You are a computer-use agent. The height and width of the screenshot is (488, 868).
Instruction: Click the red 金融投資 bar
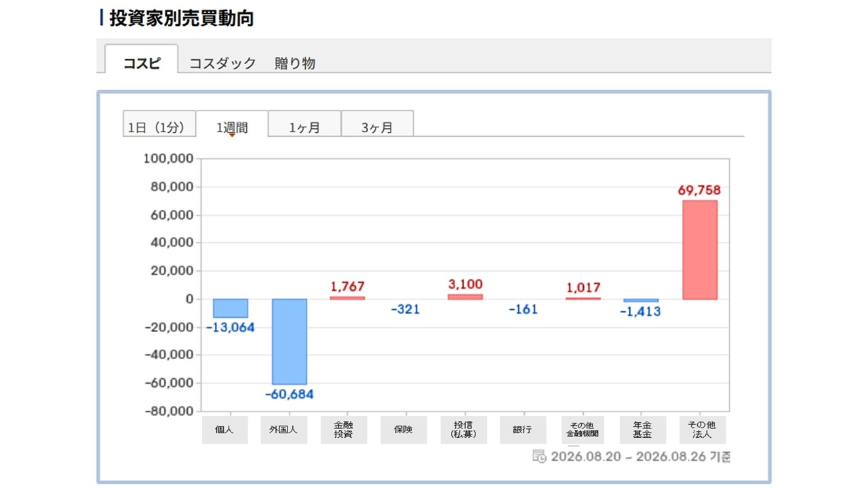[347, 298]
